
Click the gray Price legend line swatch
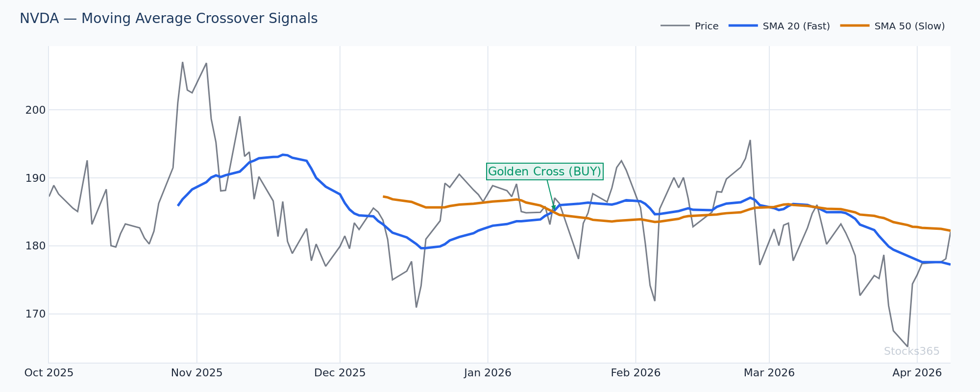tap(675, 26)
